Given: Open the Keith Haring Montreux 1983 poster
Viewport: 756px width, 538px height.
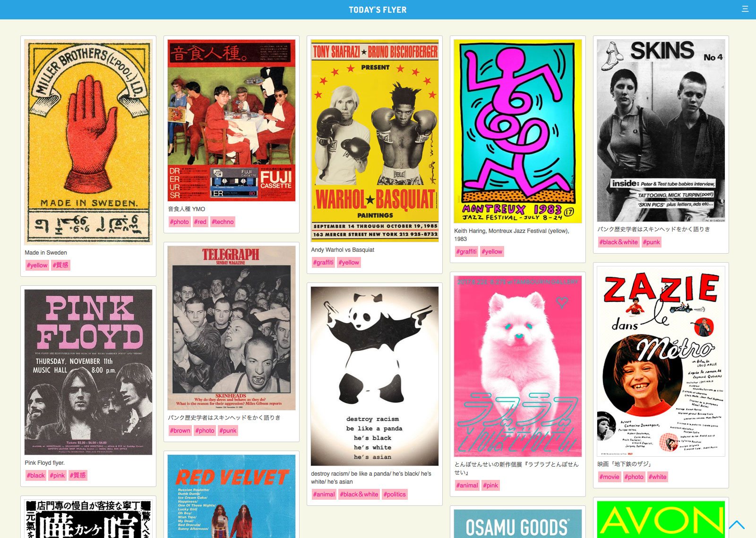Looking at the screenshot, I should (x=518, y=131).
